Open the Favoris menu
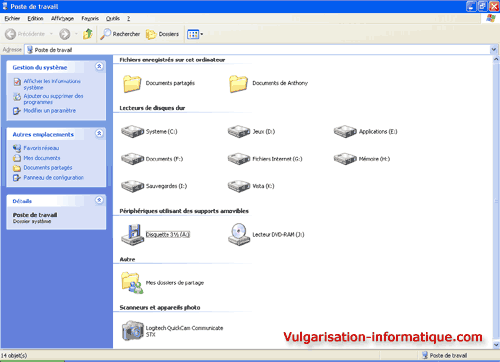 (x=90, y=19)
